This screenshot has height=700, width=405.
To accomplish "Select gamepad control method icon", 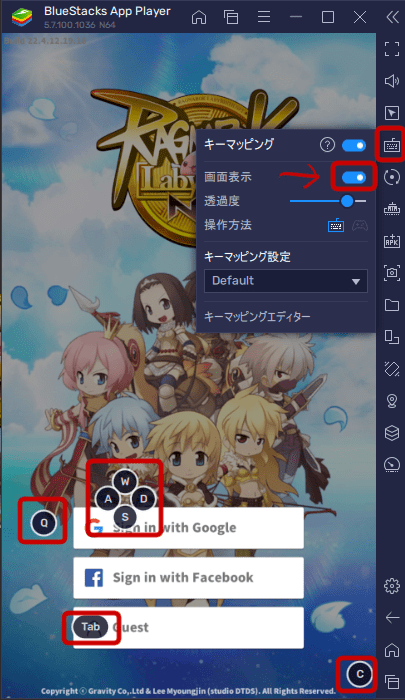I will (360, 225).
